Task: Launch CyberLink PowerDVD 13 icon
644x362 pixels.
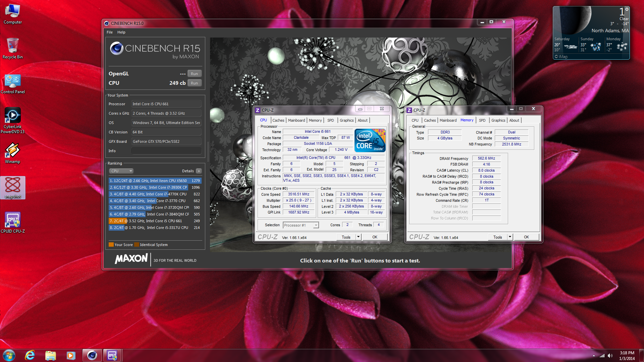Action: pyautogui.click(x=13, y=120)
